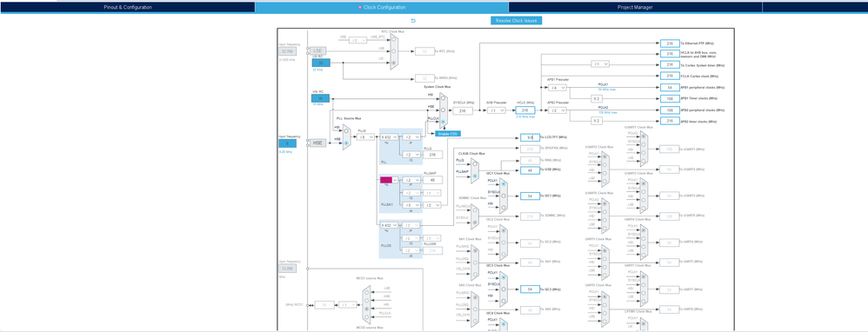Select SYSCLK in the I2C1 Clock Mux

click(504, 196)
